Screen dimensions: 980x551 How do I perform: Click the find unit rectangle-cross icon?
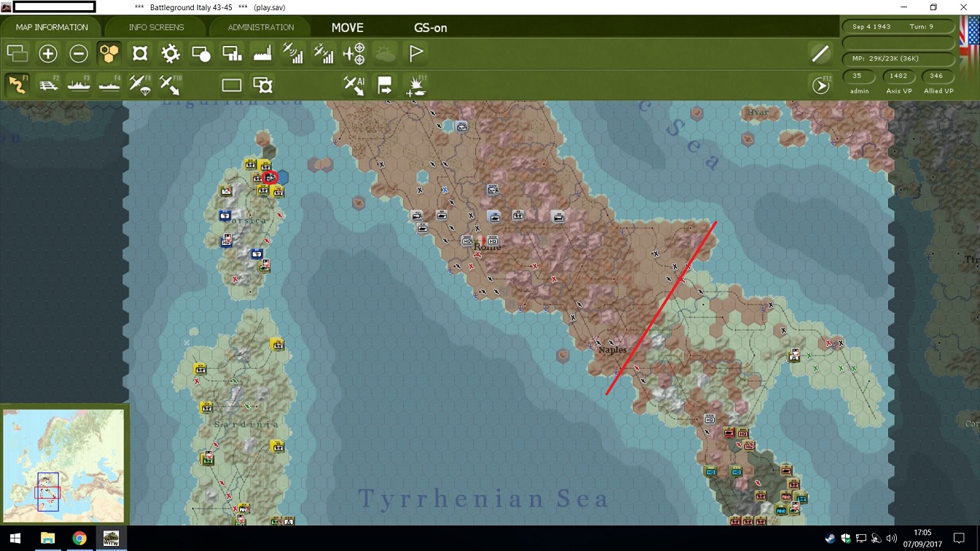pos(262,85)
